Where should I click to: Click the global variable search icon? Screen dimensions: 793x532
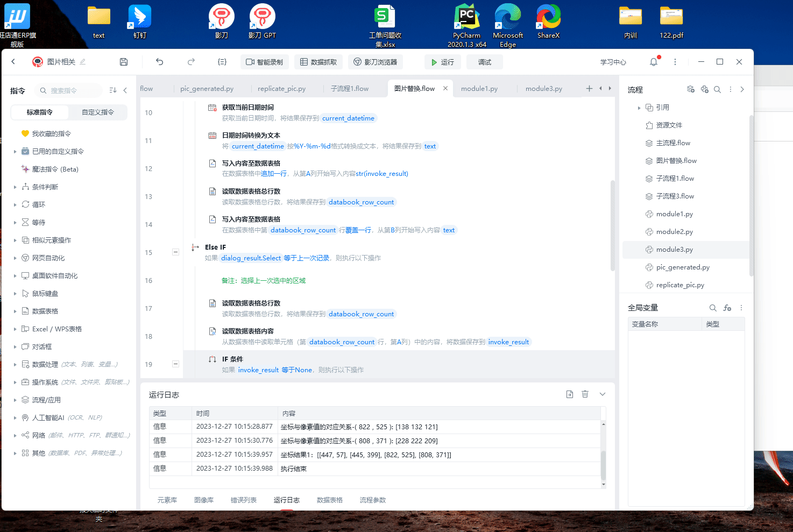(713, 308)
